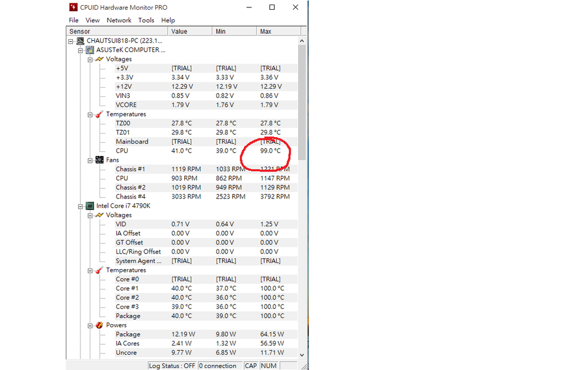Collapse the Intel Core i7 4790K node
The height and width of the screenshot is (370, 588).
80,207
